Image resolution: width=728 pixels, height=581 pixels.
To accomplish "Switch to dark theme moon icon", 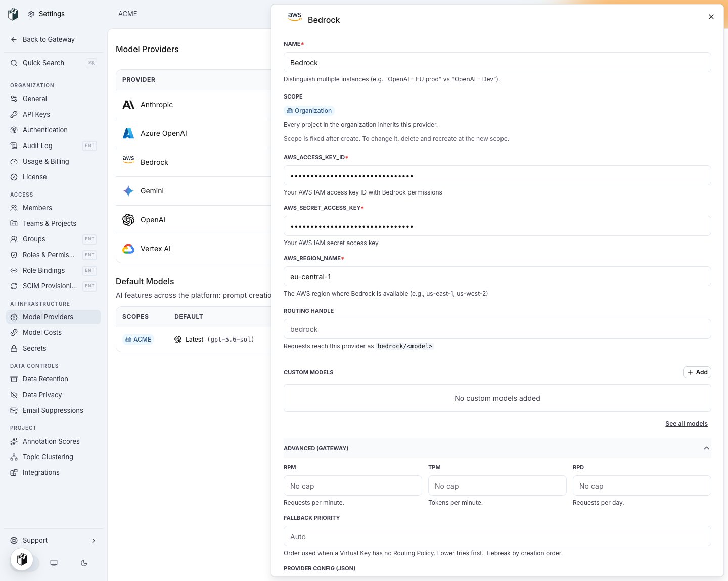I will [84, 563].
